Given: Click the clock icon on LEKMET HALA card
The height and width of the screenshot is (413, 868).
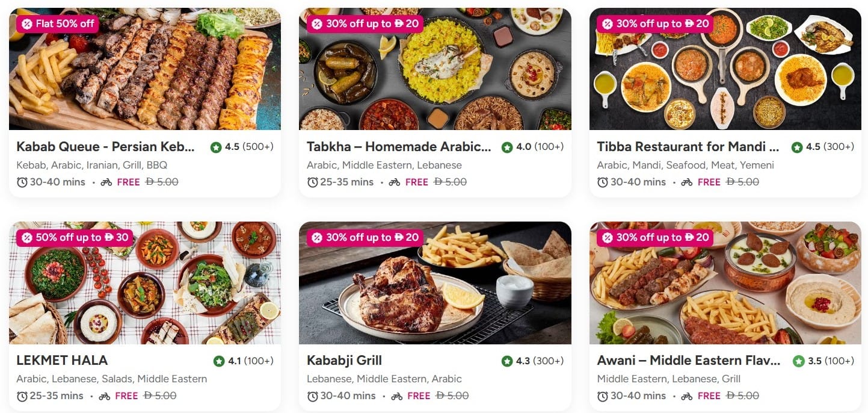Looking at the screenshot, I should point(22,396).
